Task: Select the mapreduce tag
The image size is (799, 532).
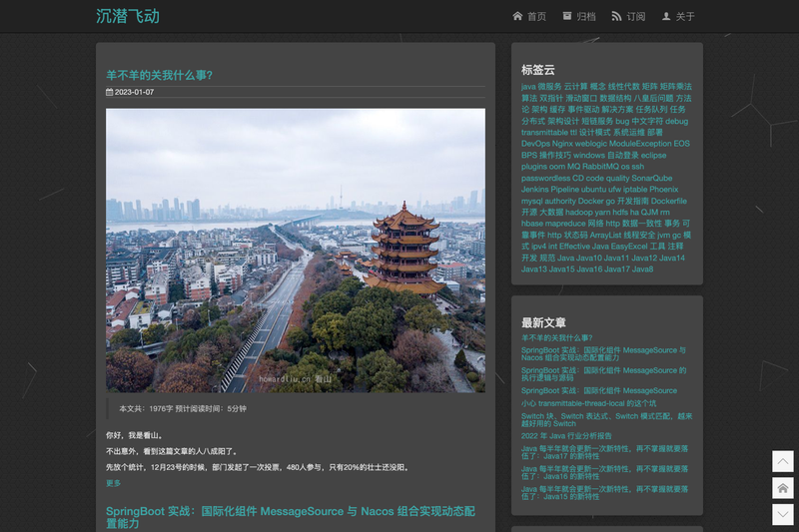Action: coord(565,224)
